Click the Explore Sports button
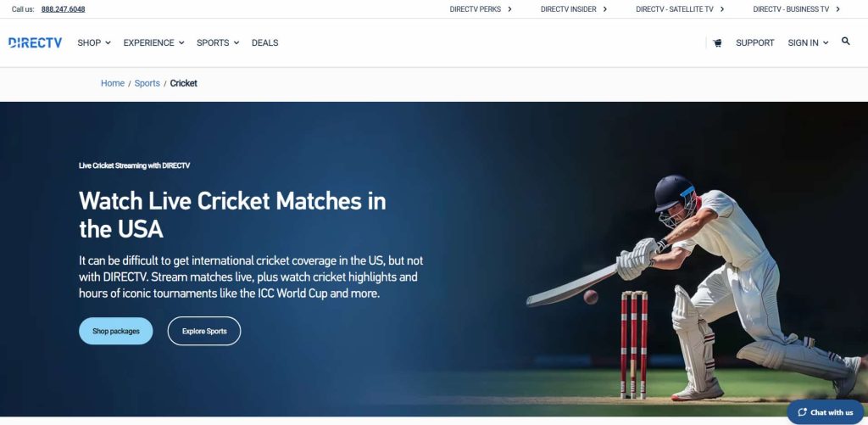868x425 pixels. [x=204, y=331]
